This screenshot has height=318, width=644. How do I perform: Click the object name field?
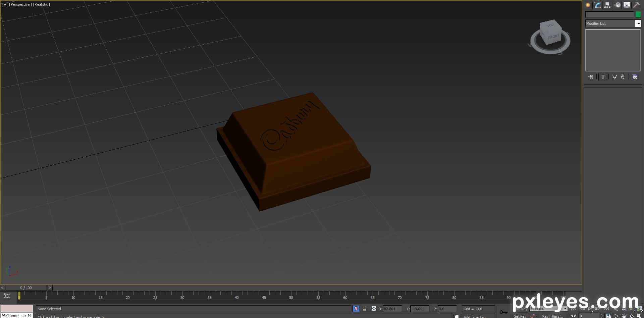(609, 14)
